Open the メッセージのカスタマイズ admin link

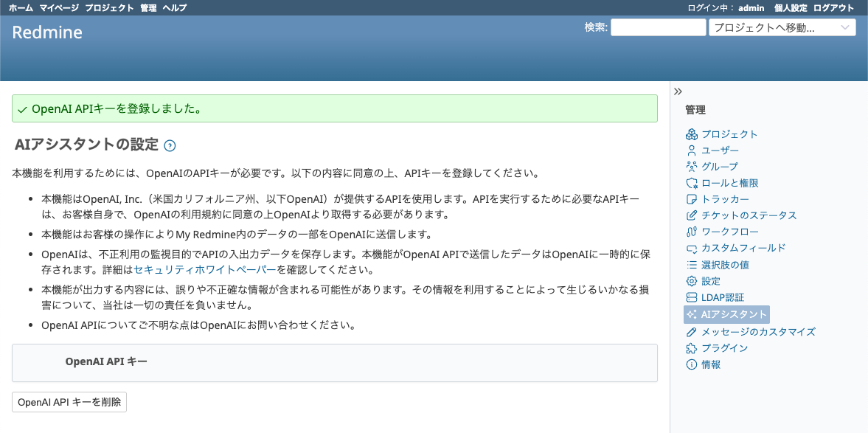click(x=758, y=332)
